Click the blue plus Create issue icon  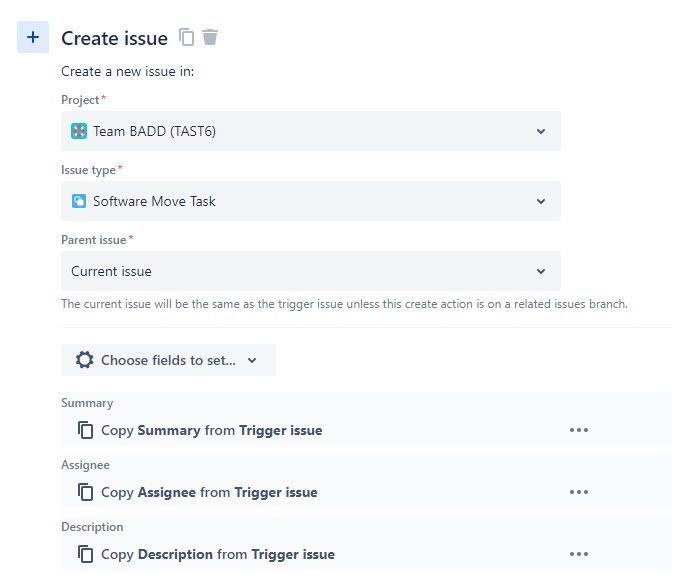point(33,37)
